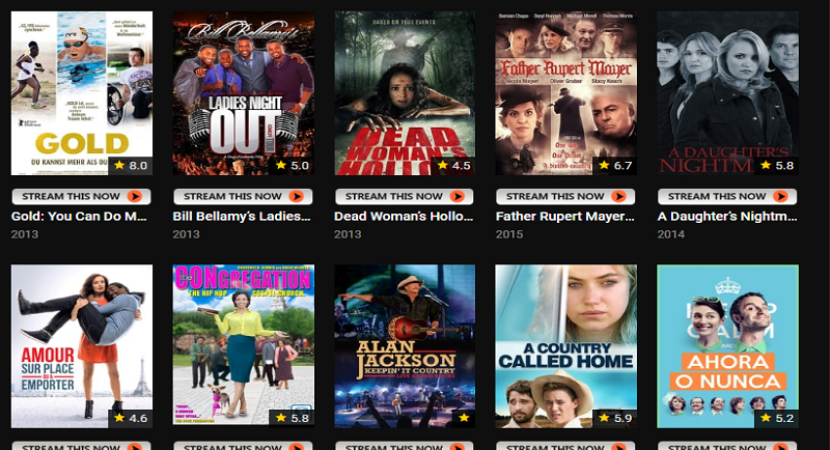Open the Amour Sur Place poster
The width and height of the screenshot is (830, 450).
82,346
